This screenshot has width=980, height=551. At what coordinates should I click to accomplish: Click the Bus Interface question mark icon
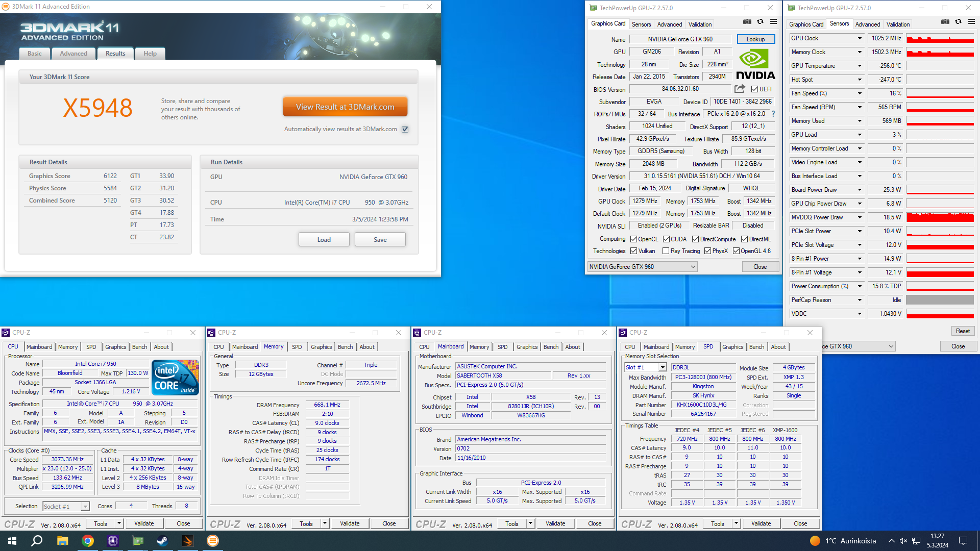click(773, 114)
